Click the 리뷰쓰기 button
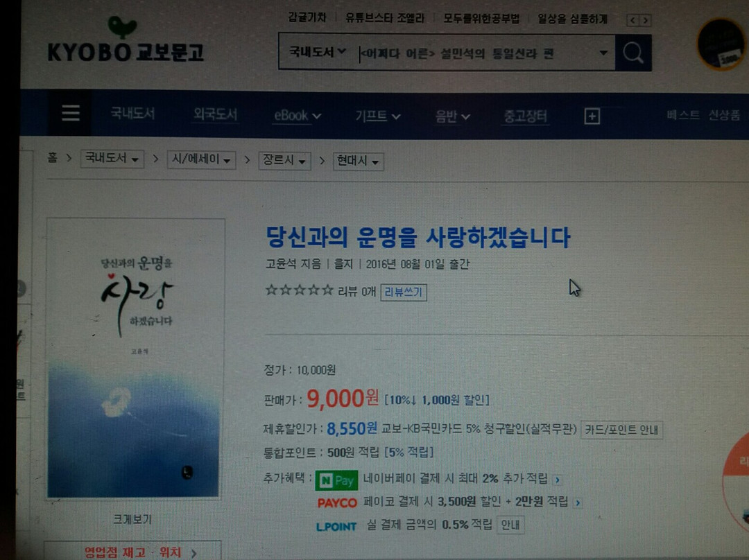This screenshot has width=749, height=560. click(x=404, y=292)
